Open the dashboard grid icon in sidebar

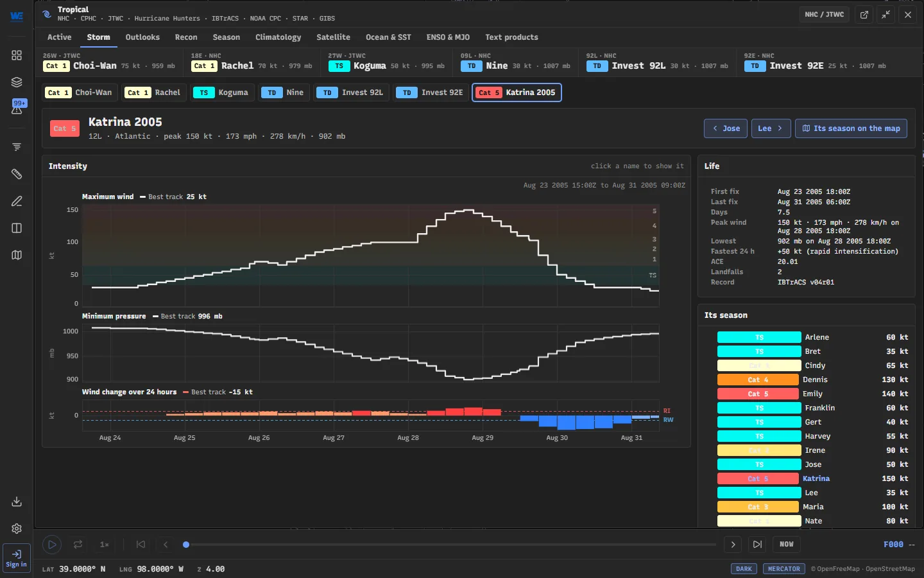point(17,55)
